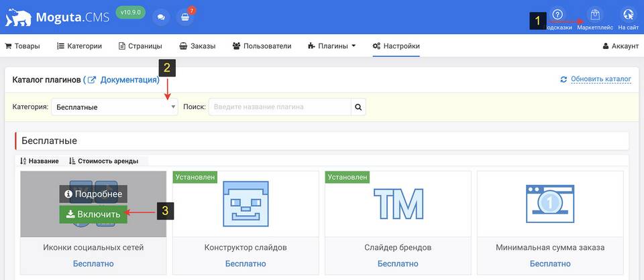The width and height of the screenshot is (644, 280).
Task: Go to site via На сайт icon
Action: pyautogui.click(x=628, y=15)
